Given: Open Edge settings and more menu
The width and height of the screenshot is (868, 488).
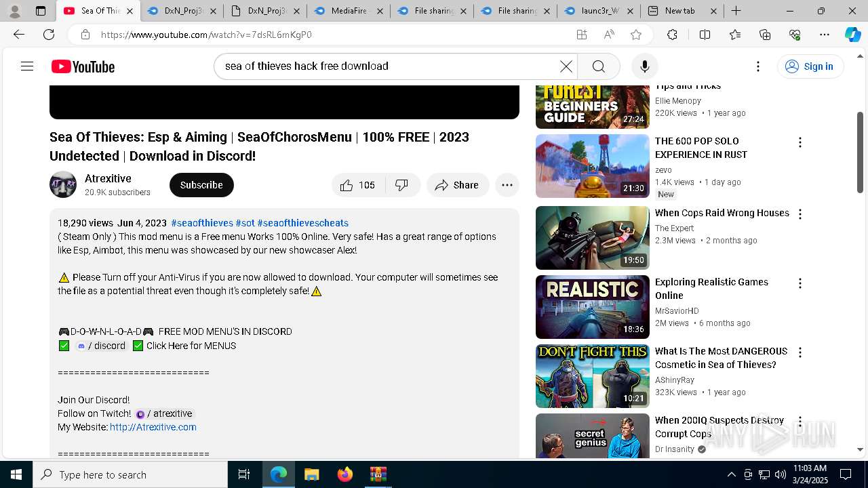Looking at the screenshot, I should click(x=825, y=35).
